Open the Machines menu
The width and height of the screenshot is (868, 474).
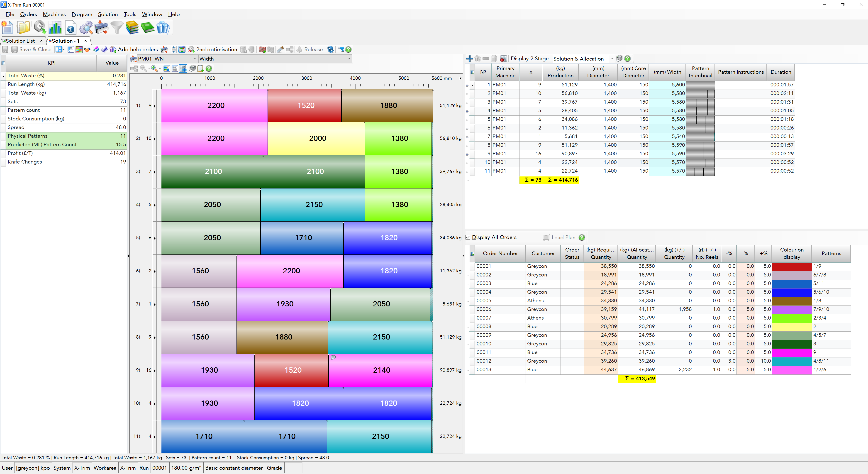[54, 14]
